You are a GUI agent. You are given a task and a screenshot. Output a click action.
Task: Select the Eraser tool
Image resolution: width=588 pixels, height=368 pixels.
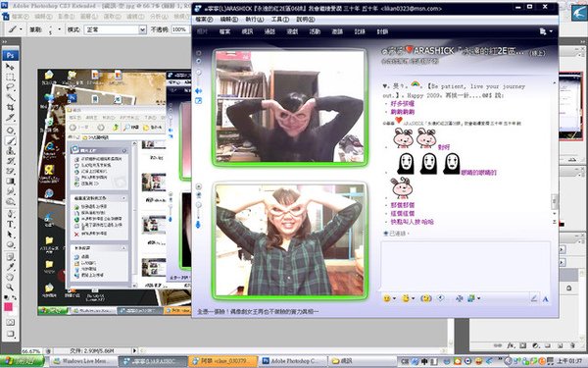tap(10, 171)
